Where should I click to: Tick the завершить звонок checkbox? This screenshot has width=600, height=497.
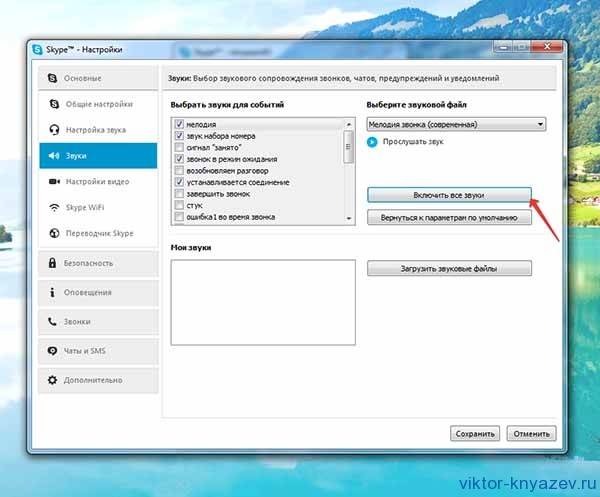[x=179, y=194]
